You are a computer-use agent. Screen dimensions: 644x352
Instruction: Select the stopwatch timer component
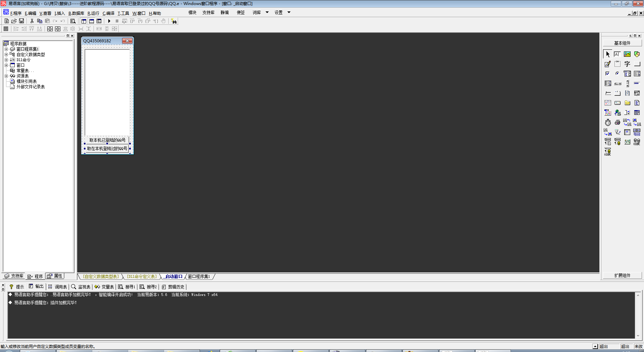click(x=608, y=123)
